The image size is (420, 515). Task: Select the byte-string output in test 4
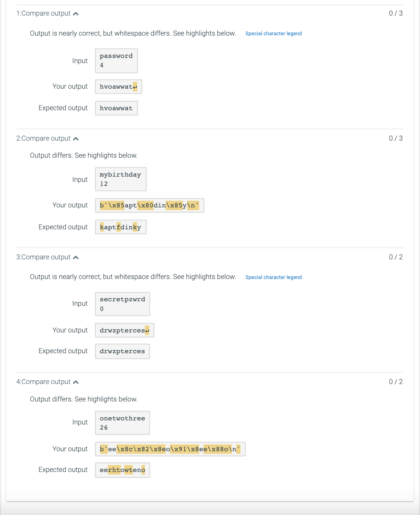[x=170, y=449]
